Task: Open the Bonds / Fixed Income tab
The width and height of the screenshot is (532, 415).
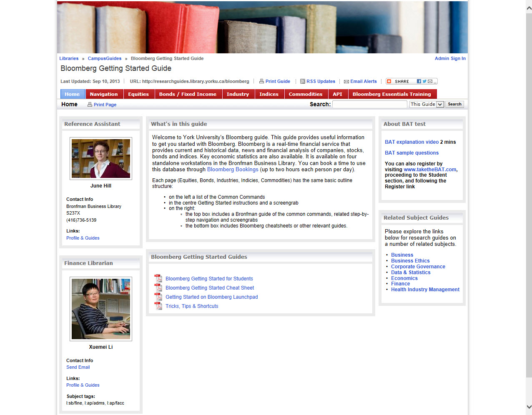Action: click(x=188, y=94)
